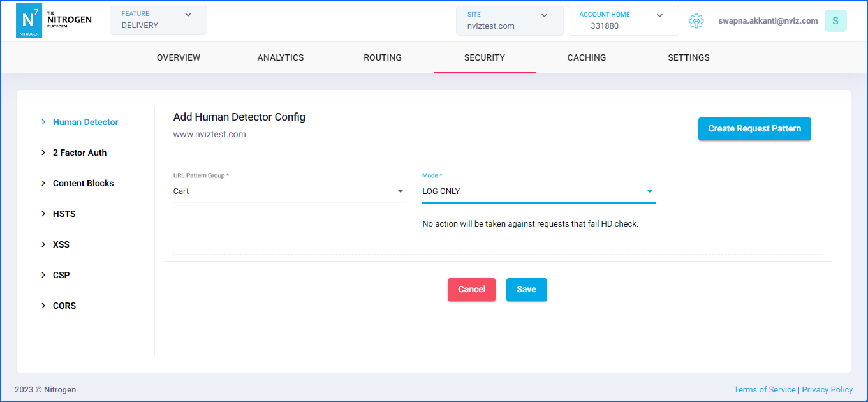Change the Mode LOG ONLY dropdown
The width and height of the screenshot is (868, 402).
pyautogui.click(x=538, y=191)
